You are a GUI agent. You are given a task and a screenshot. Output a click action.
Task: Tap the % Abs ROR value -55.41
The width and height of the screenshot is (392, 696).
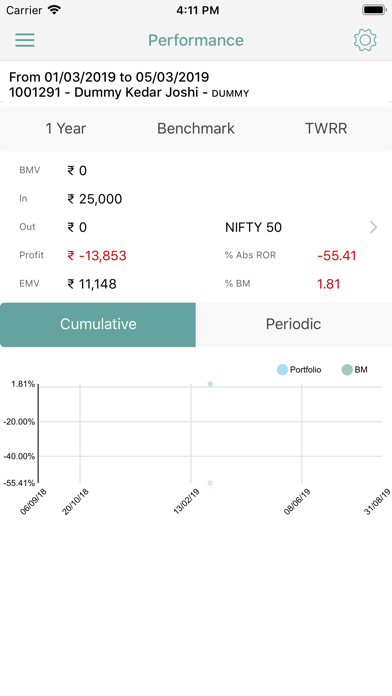point(337,256)
